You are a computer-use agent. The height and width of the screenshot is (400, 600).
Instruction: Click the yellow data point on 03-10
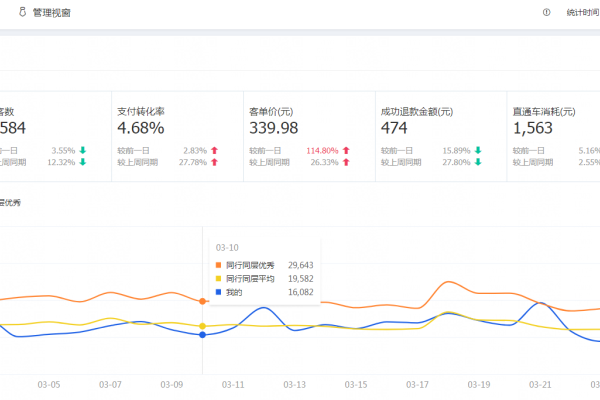coord(203,326)
